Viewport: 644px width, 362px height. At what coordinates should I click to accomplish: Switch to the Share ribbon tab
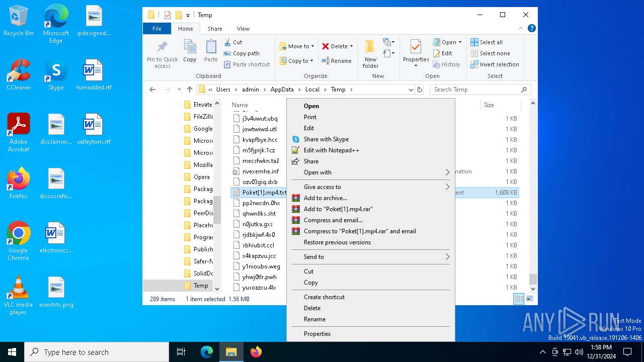[215, 29]
